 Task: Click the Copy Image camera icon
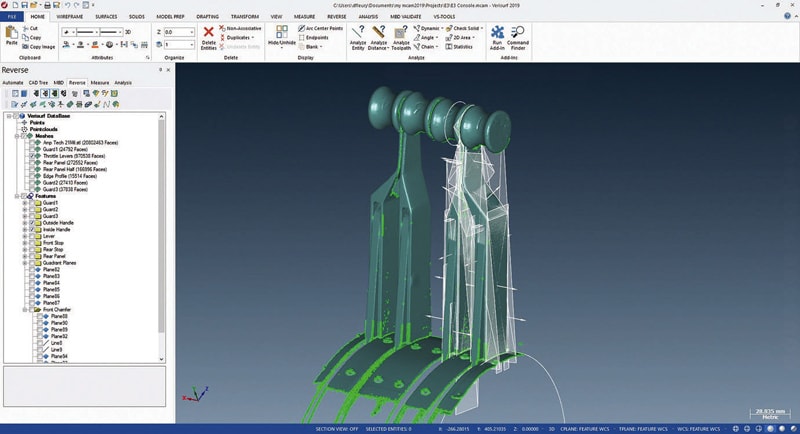pos(26,47)
